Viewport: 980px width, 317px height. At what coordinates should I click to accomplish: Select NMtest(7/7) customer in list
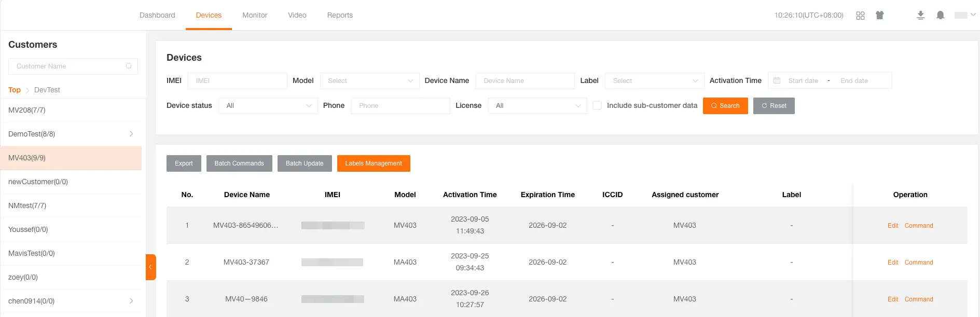(x=27, y=206)
